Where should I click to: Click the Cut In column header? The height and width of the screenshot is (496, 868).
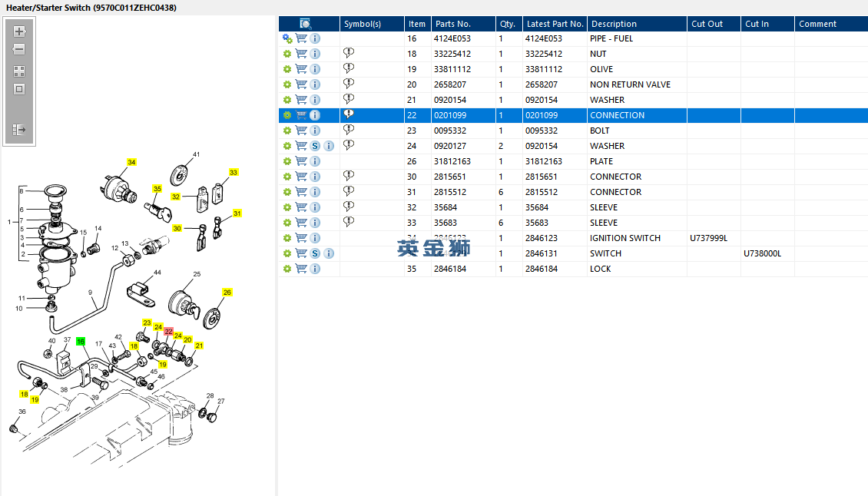point(767,24)
